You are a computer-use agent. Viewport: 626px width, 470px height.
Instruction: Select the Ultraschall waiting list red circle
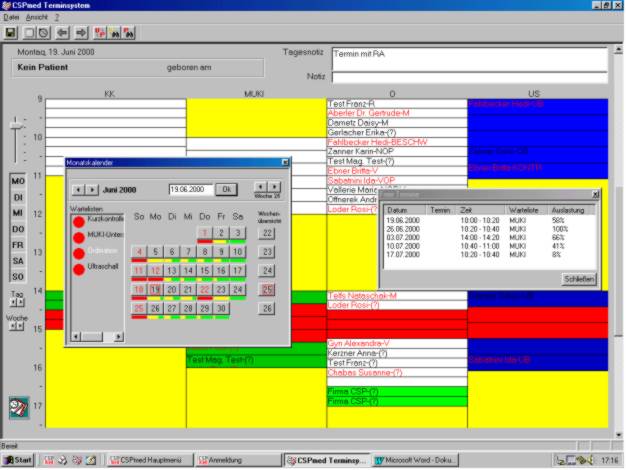tap(79, 270)
